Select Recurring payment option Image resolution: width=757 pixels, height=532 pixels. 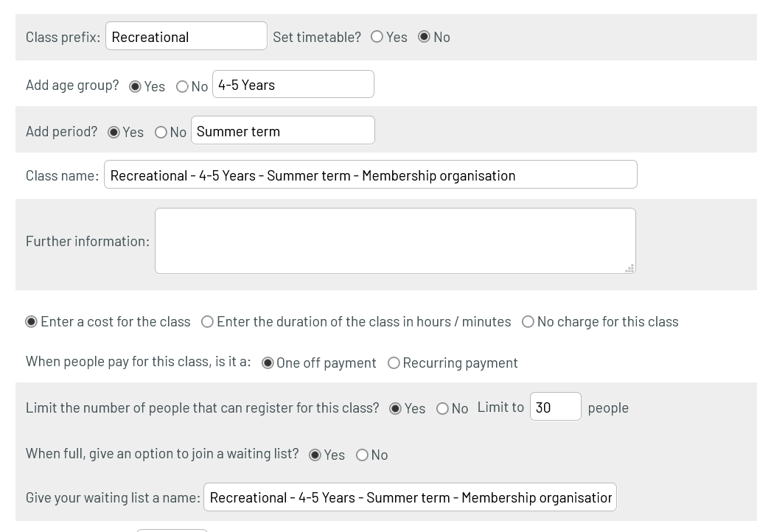[394, 363]
